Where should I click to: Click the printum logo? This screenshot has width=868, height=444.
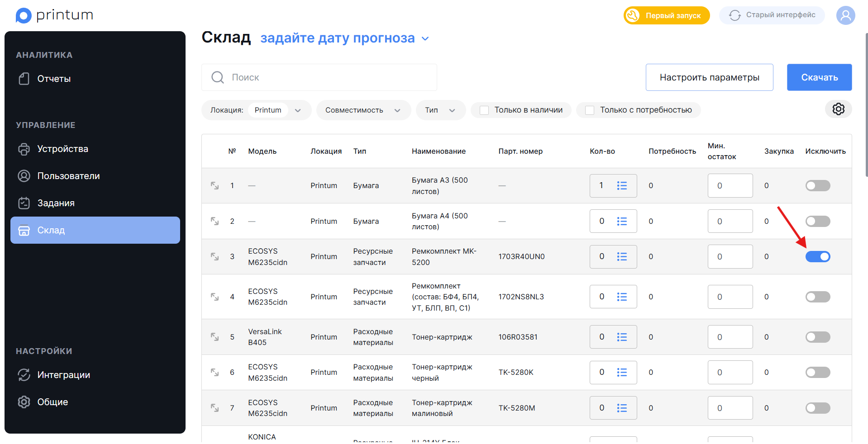(54, 15)
